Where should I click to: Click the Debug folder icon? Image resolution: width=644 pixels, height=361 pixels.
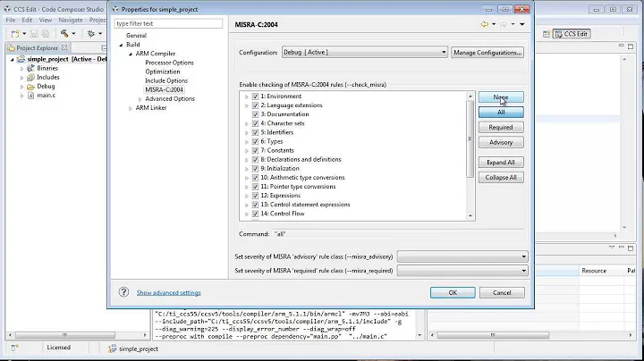(30, 87)
